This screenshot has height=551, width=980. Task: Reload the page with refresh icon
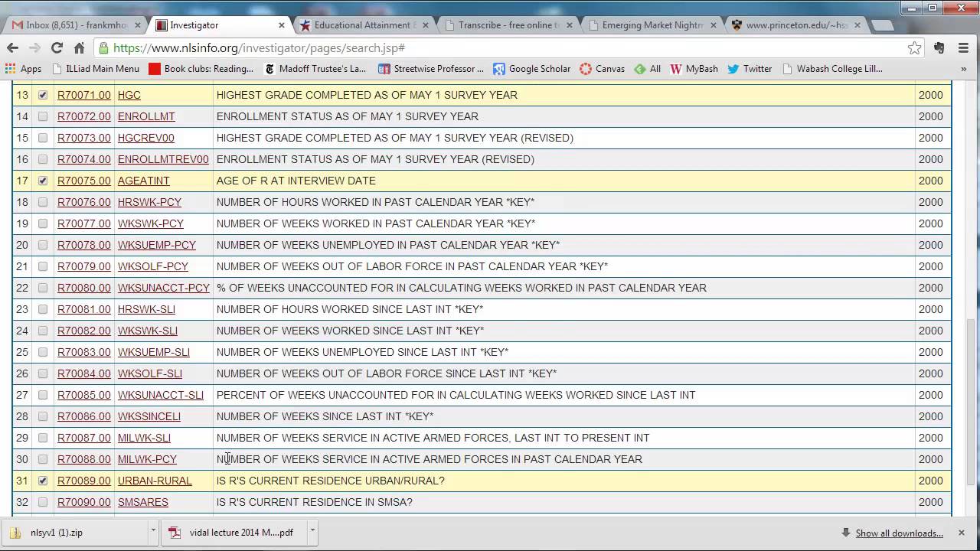57,47
